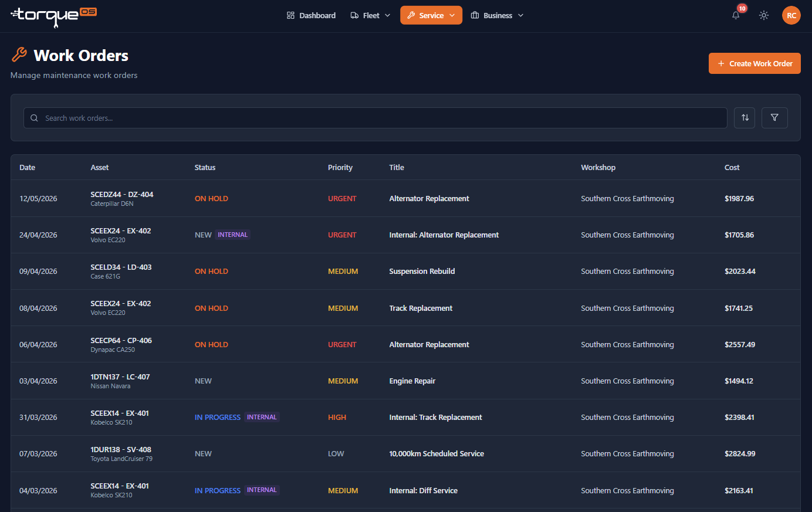Image resolution: width=812 pixels, height=512 pixels.
Task: Click the sort arrows button
Action: 745,118
